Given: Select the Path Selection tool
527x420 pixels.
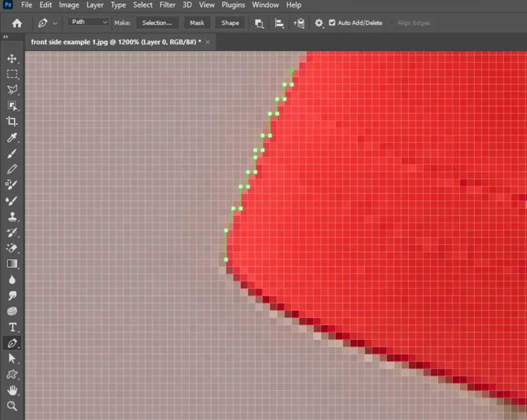Looking at the screenshot, I should pyautogui.click(x=12, y=358).
